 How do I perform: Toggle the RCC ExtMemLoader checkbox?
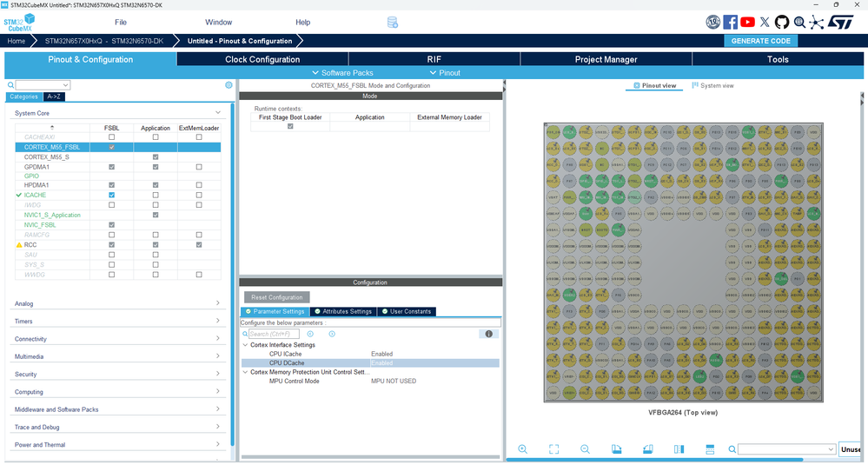click(199, 245)
